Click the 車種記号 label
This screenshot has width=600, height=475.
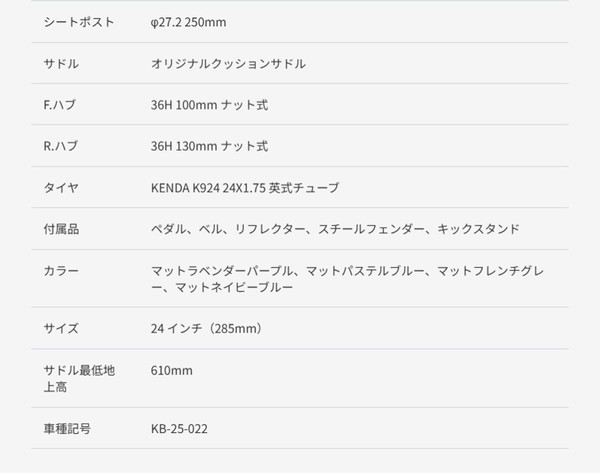click(67, 428)
